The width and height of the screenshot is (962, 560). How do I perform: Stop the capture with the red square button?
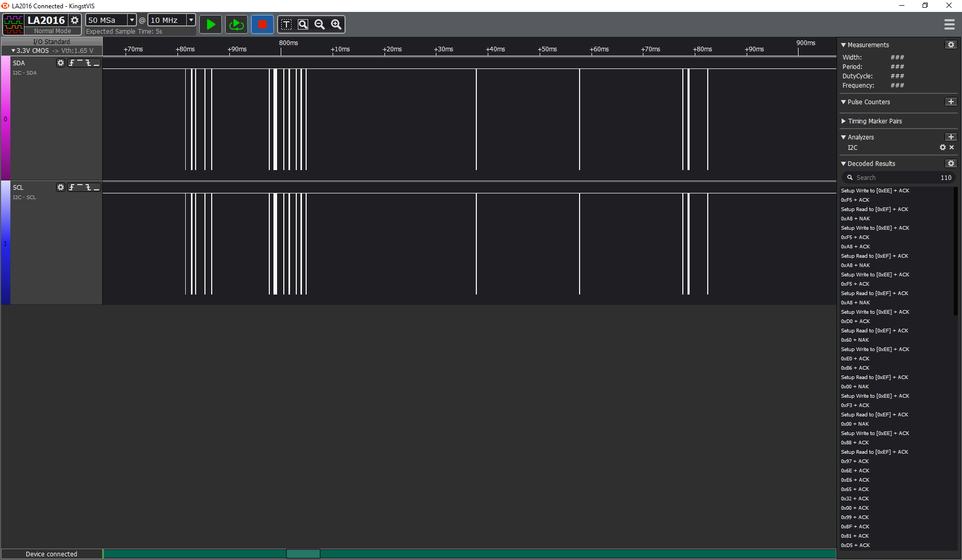(262, 24)
